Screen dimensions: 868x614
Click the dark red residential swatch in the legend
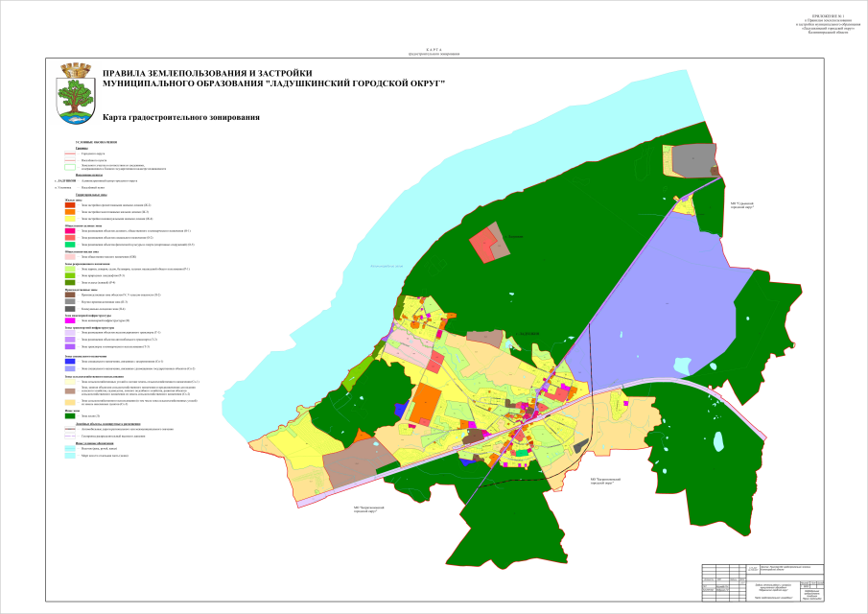(x=70, y=205)
